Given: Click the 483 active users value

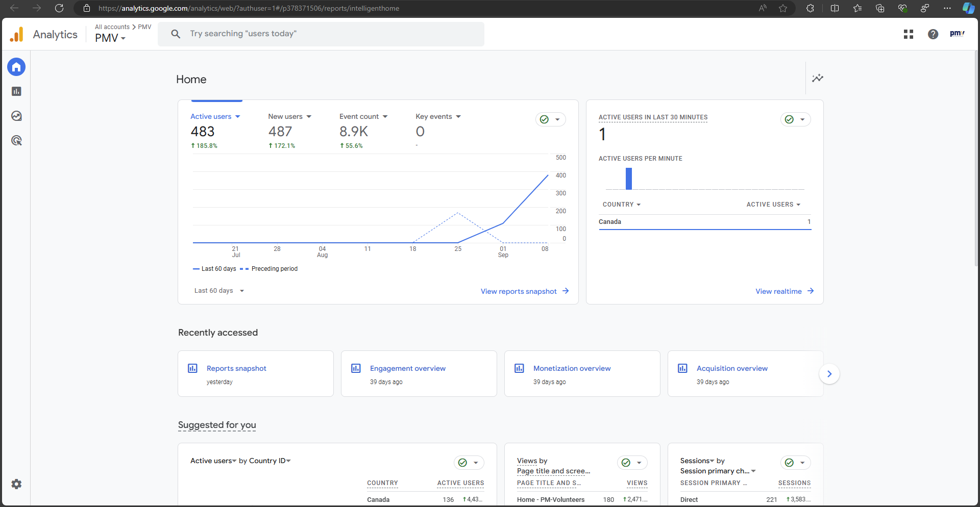Looking at the screenshot, I should 203,132.
